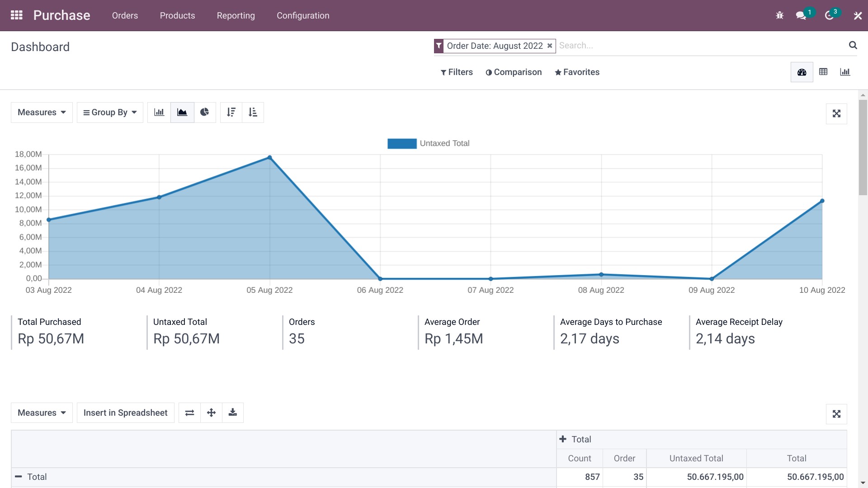Switch to the pivot table view

(823, 72)
